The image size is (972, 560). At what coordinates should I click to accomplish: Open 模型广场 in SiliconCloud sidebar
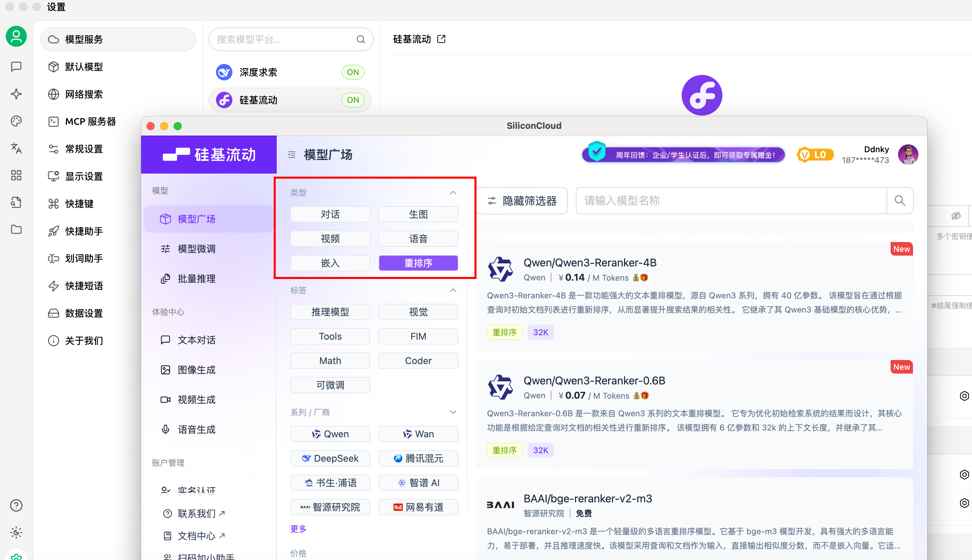point(208,219)
